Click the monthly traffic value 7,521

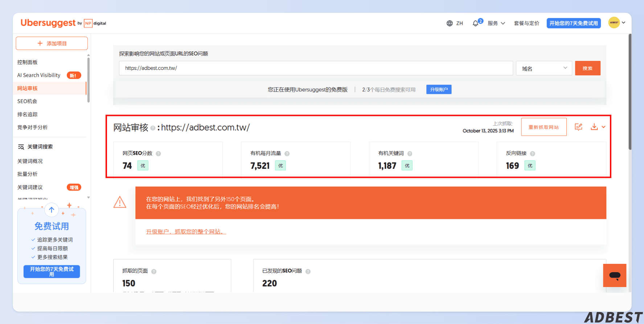[x=260, y=166]
